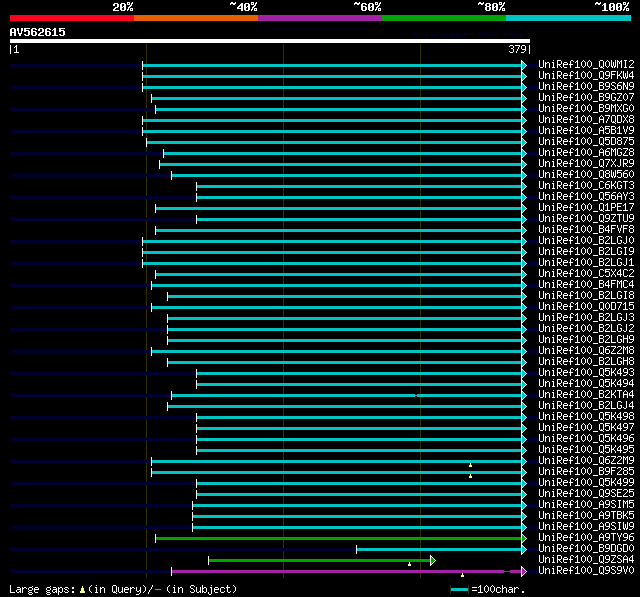Select the UniRef100_Q0D715 hit label
The width and height of the screenshot is (640, 597).
pos(586,307)
